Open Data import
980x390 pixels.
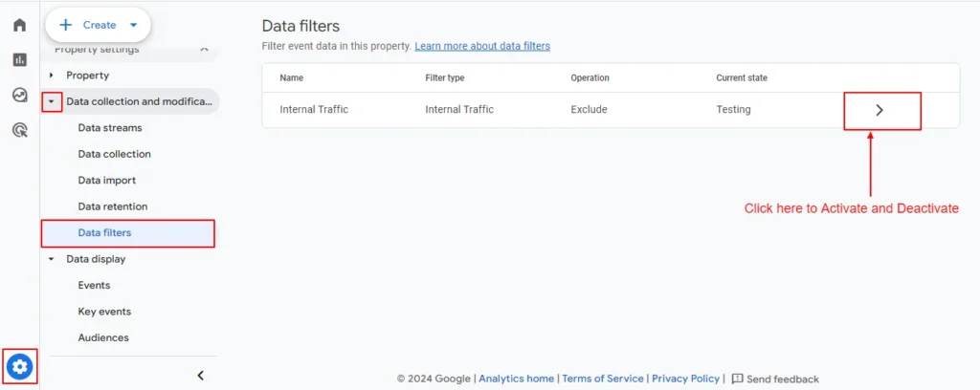[x=107, y=181]
